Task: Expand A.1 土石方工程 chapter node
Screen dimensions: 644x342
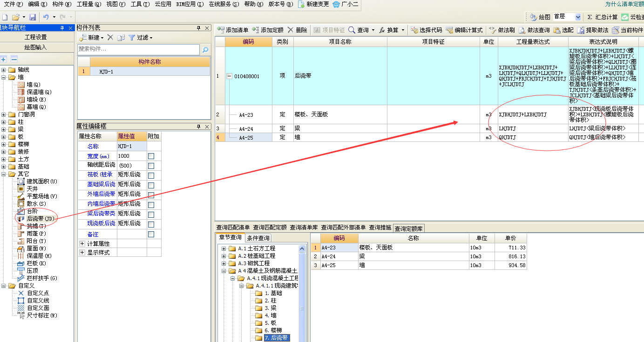Action: click(224, 248)
